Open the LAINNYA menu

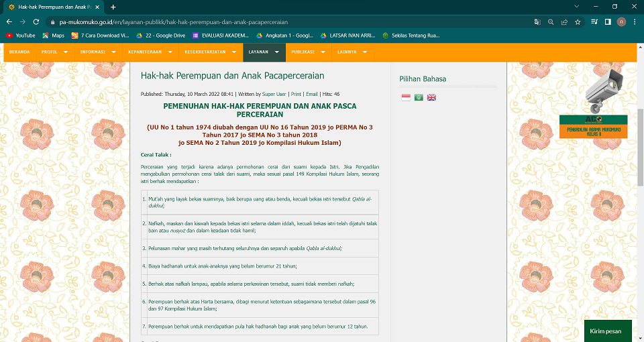347,52
